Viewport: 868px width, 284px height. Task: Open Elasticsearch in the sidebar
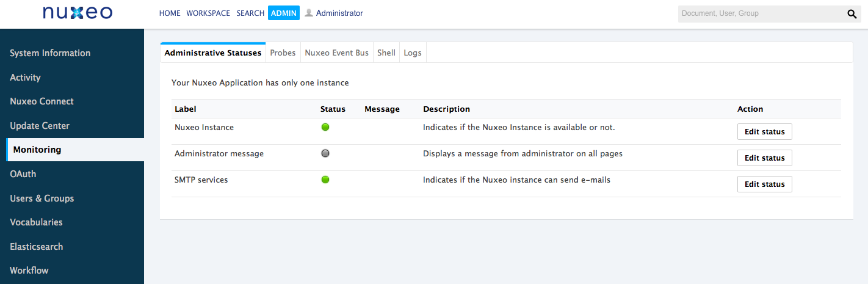[x=37, y=247]
